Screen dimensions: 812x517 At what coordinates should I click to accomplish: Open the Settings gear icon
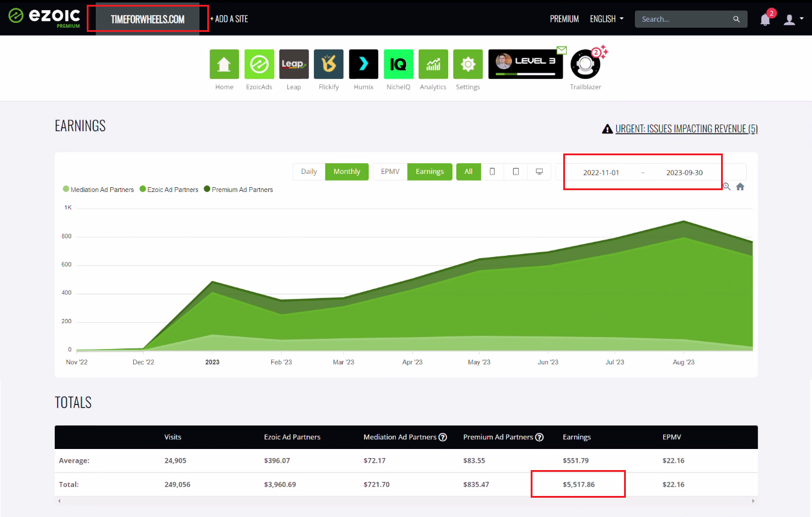coord(468,64)
